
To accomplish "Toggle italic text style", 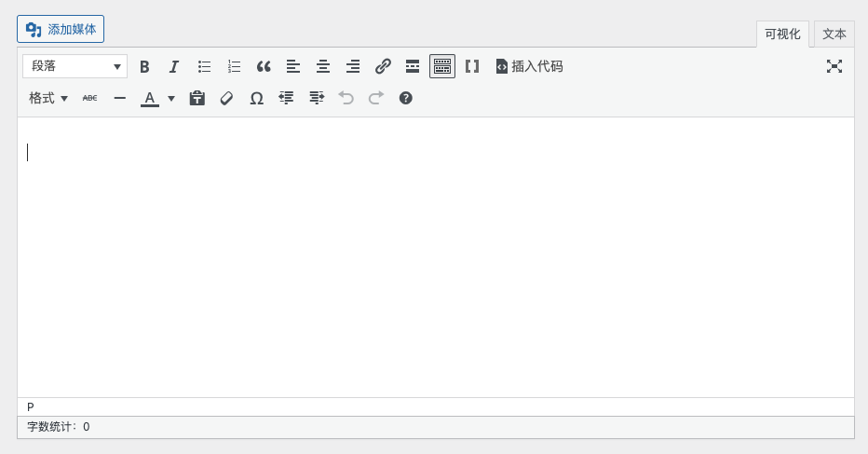I will coord(174,66).
